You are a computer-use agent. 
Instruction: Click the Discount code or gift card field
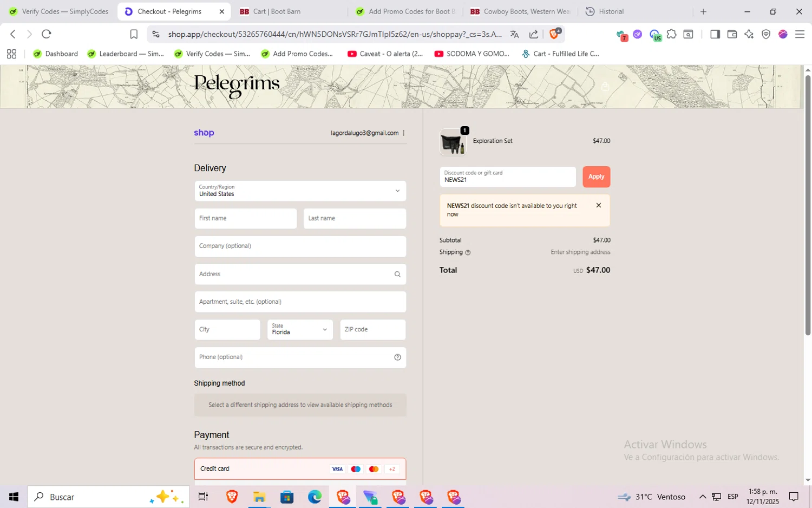(508, 177)
